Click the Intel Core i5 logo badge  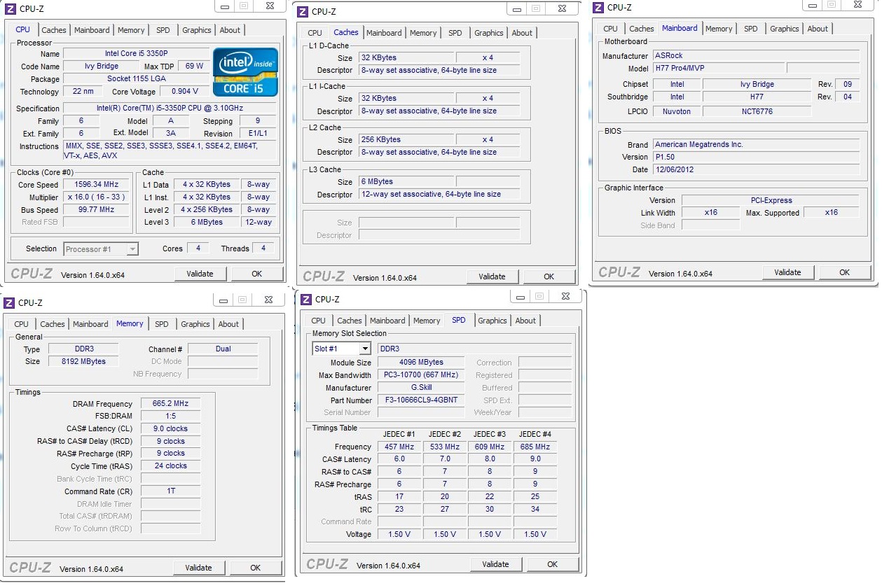[x=245, y=72]
